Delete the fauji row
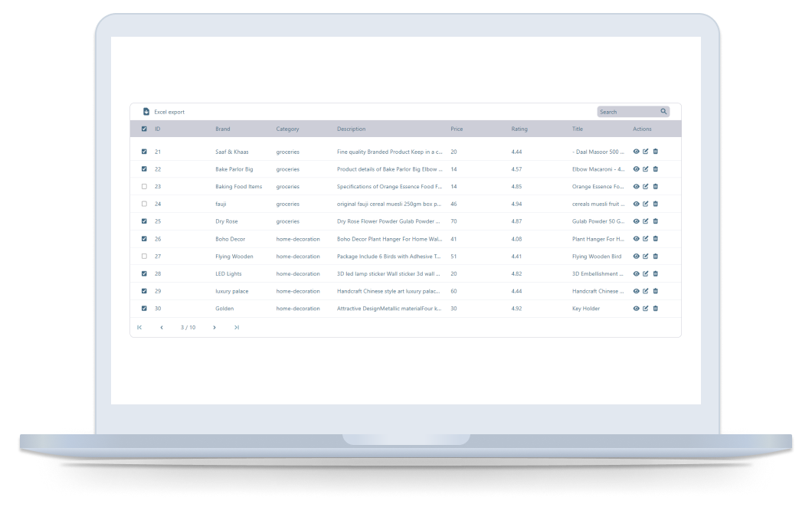 click(x=656, y=204)
